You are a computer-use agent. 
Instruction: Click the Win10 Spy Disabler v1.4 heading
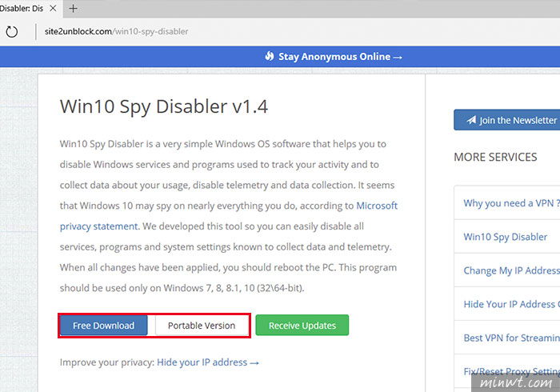[x=164, y=106]
